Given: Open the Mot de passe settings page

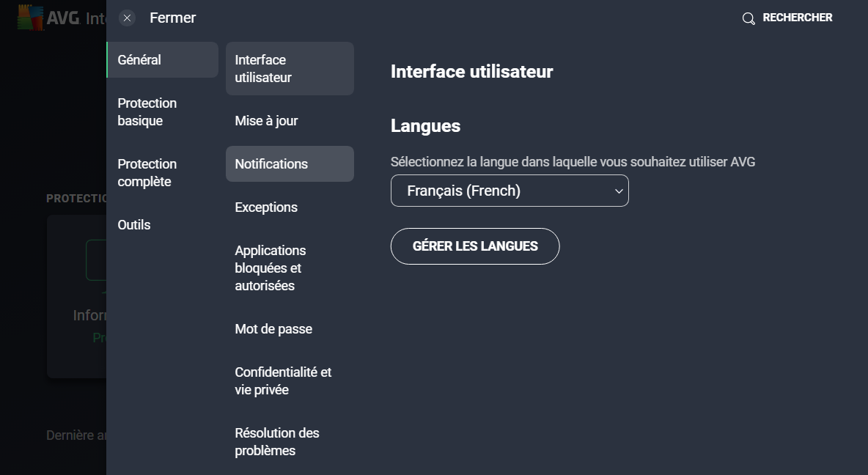Looking at the screenshot, I should point(273,329).
